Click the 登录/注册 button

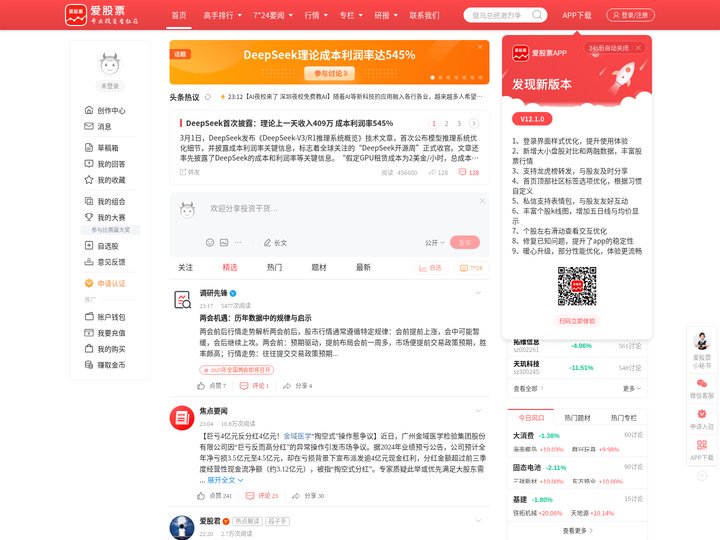tap(630, 15)
